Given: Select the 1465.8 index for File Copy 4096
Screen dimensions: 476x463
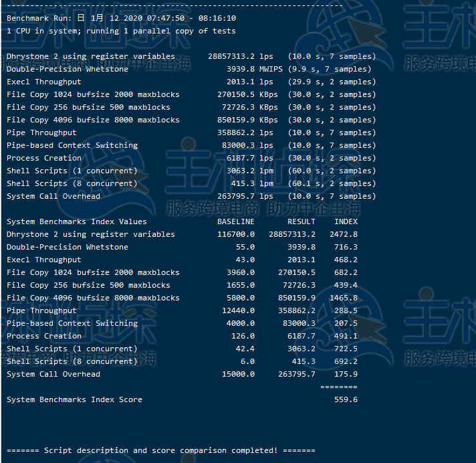Looking at the screenshot, I should tap(344, 298).
